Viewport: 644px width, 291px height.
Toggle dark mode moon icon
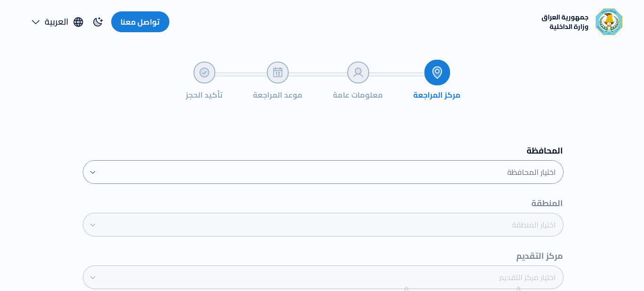pos(98,22)
